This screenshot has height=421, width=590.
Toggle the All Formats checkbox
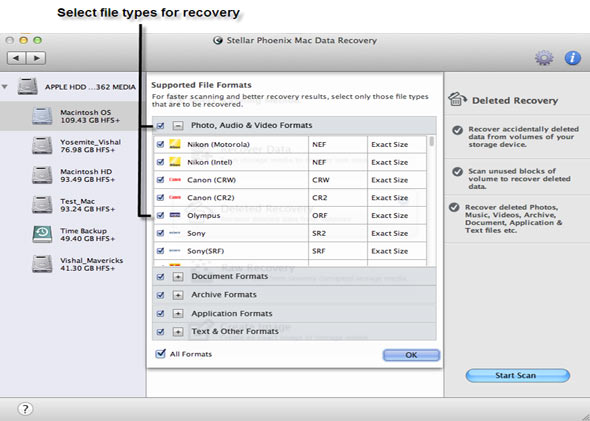pos(160,353)
